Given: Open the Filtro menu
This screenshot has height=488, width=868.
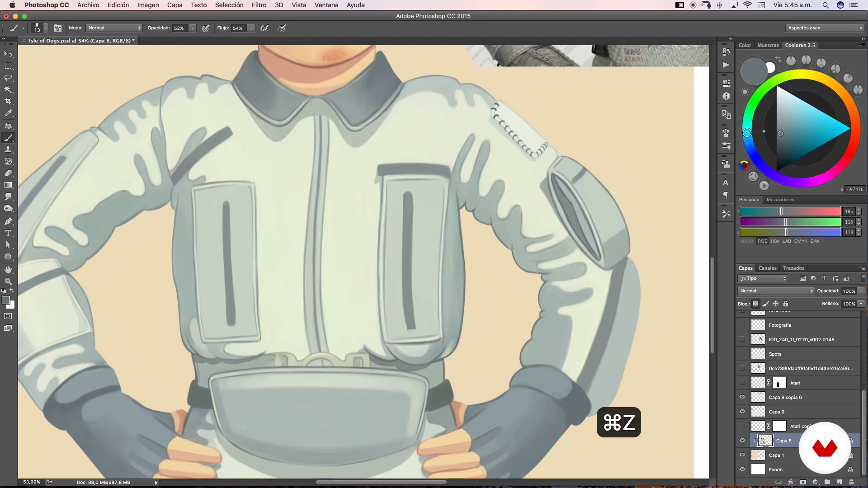Looking at the screenshot, I should (x=259, y=5).
